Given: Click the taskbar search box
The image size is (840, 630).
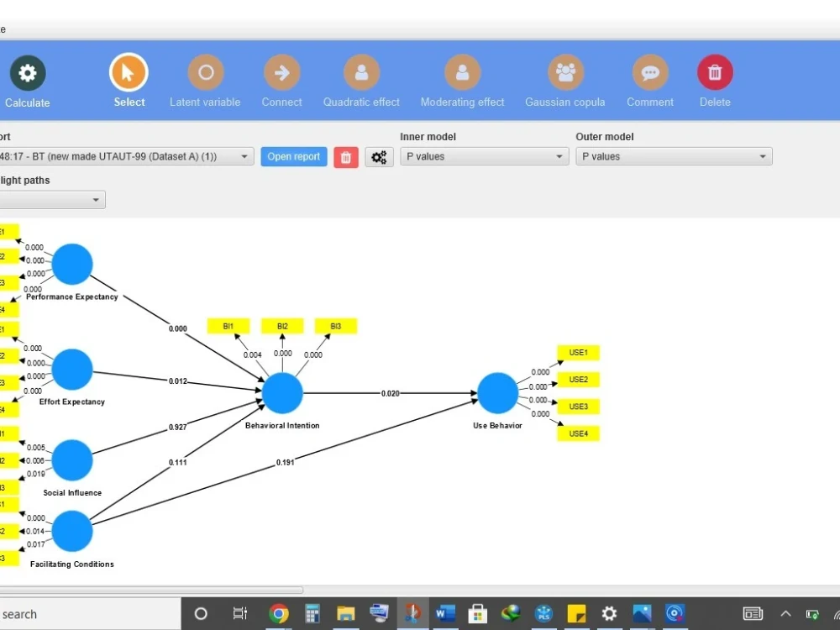Looking at the screenshot, I should [90, 614].
